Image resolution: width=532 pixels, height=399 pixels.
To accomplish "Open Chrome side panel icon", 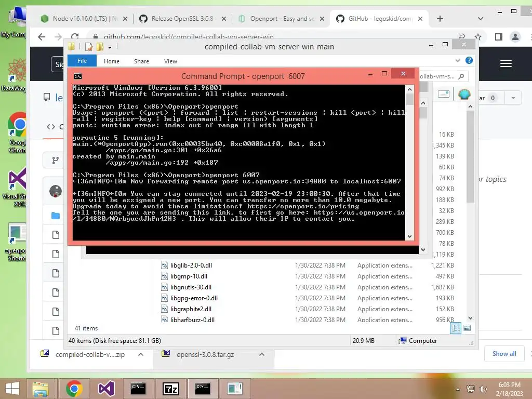I will click(x=498, y=37).
